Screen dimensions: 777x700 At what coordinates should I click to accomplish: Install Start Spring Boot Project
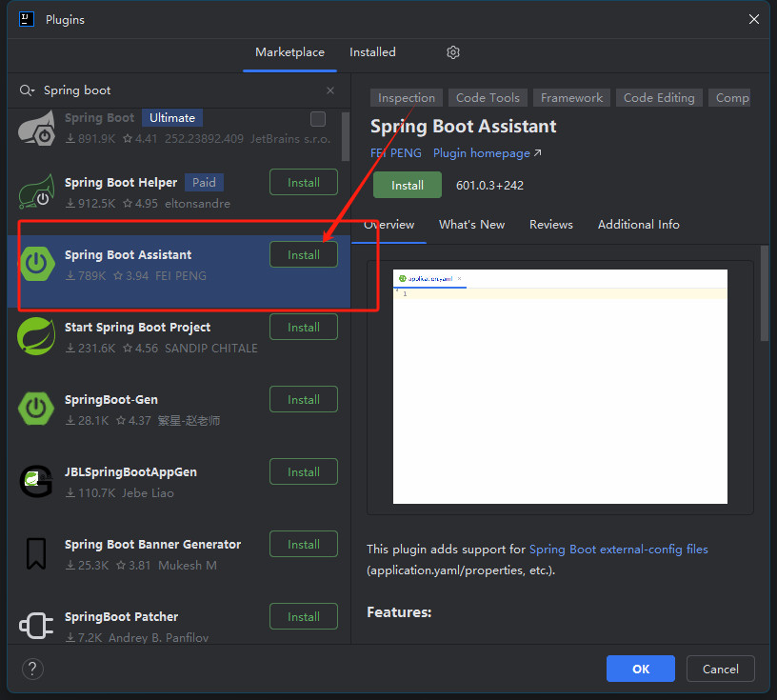click(304, 328)
